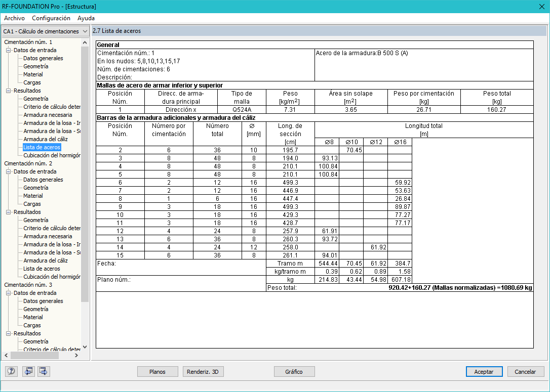Viewport: 550px width, 392px height.
Task: Open the CA1 - Cálculo de cimentaciones dropdown
Action: click(x=45, y=31)
